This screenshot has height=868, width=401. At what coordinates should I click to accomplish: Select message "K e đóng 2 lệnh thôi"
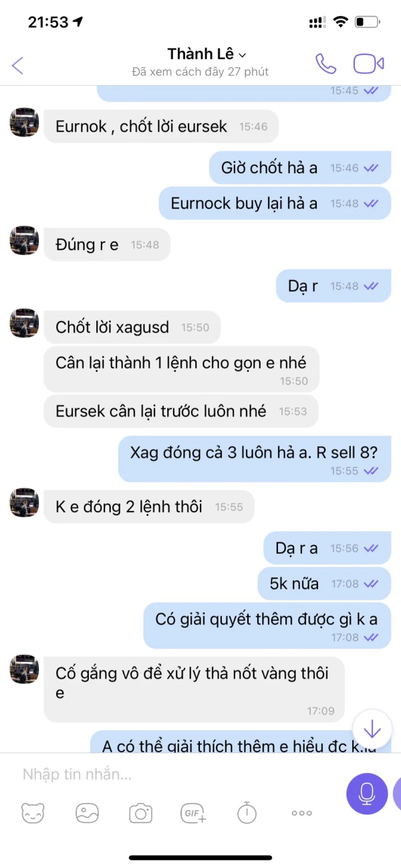click(149, 507)
